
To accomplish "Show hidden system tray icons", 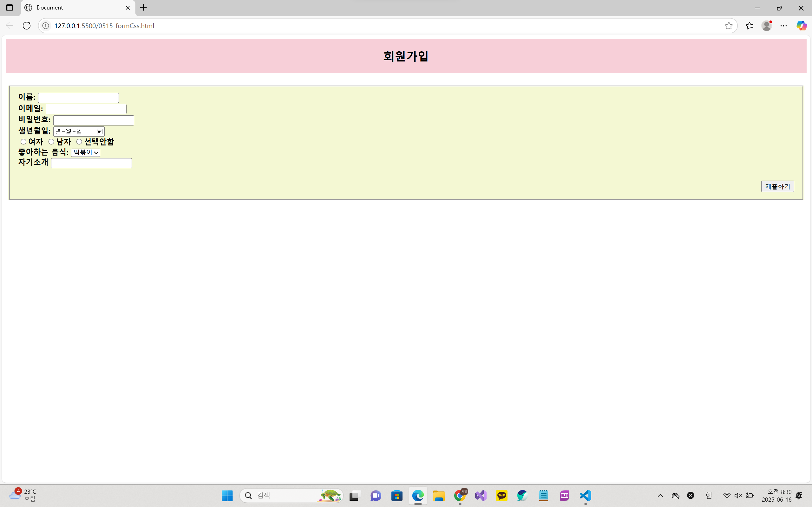I will point(660,496).
